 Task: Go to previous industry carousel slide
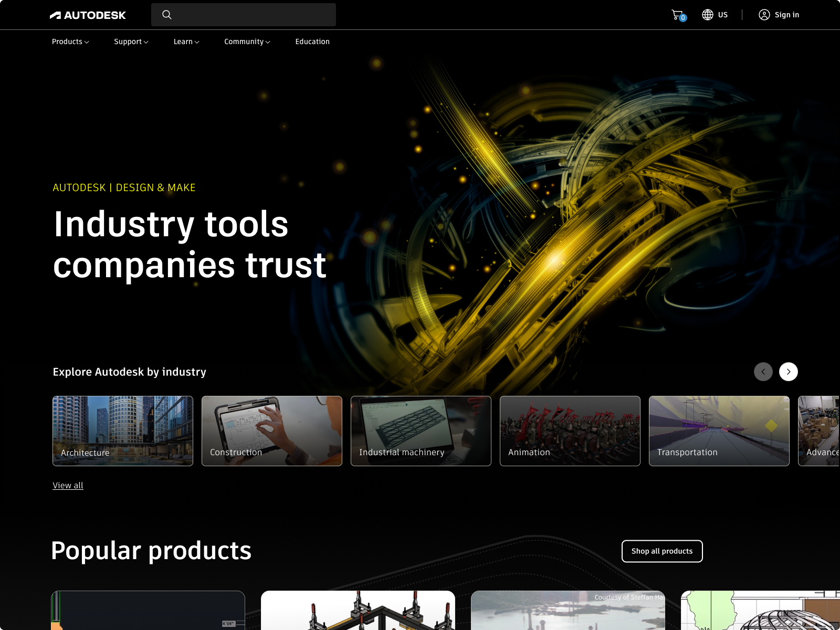pyautogui.click(x=763, y=372)
